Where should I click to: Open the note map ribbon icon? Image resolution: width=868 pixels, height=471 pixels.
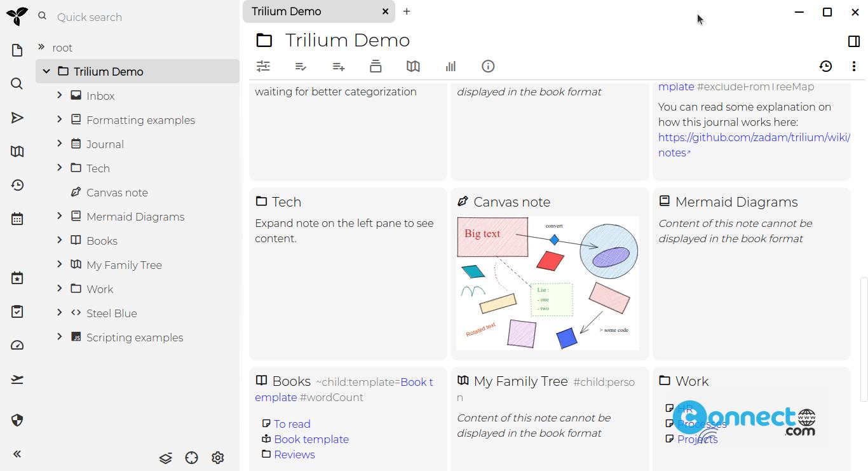tap(413, 66)
